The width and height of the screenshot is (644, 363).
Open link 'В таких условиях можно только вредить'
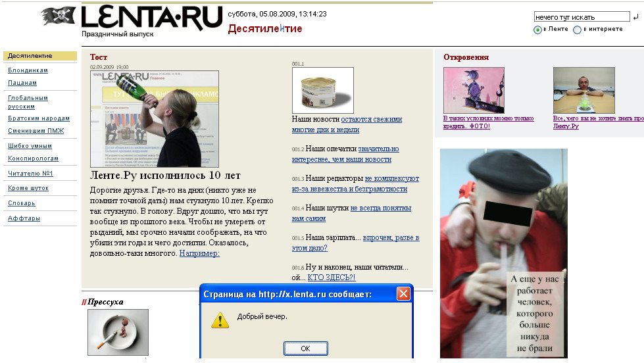pos(488,122)
